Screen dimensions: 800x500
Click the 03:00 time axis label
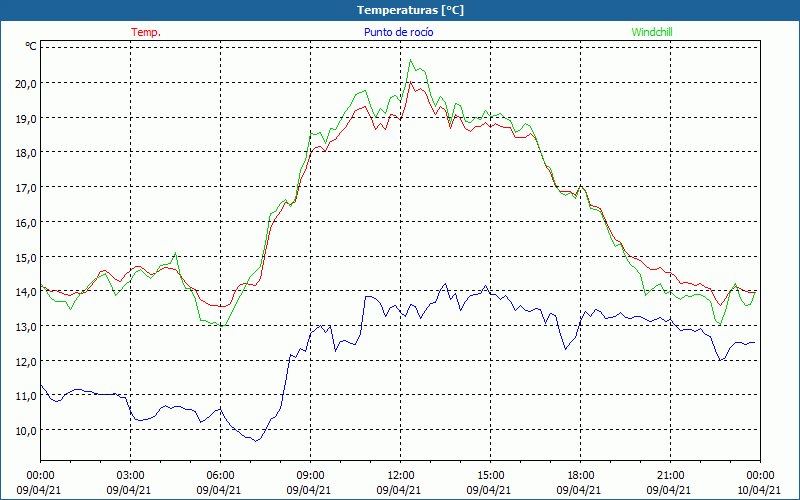pyautogui.click(x=131, y=476)
